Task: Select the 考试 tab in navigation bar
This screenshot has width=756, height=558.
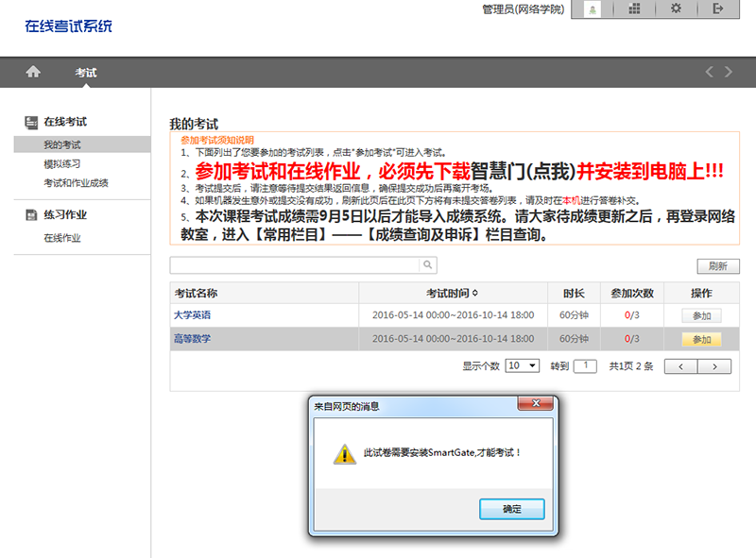Action: click(x=86, y=73)
